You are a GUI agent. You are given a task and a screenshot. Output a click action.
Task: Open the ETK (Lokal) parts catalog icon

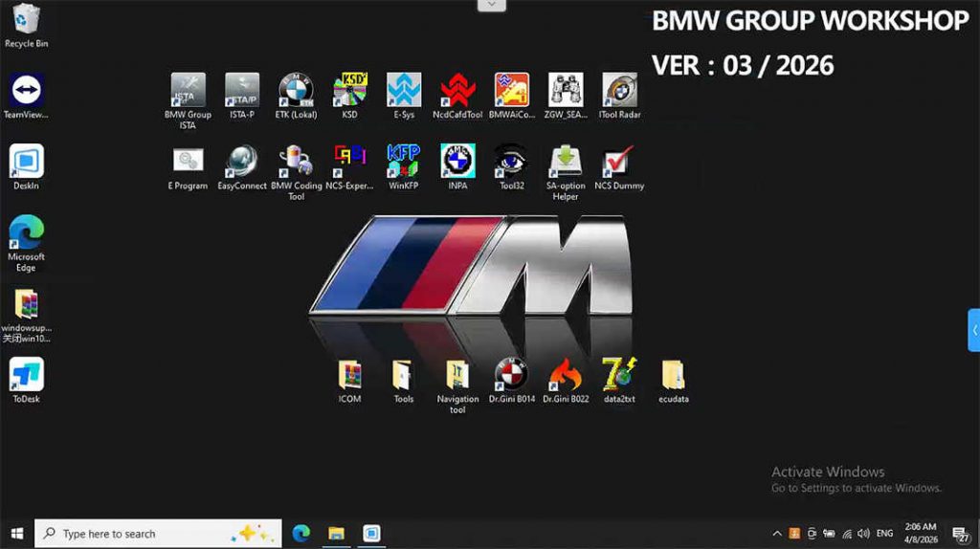(x=296, y=91)
